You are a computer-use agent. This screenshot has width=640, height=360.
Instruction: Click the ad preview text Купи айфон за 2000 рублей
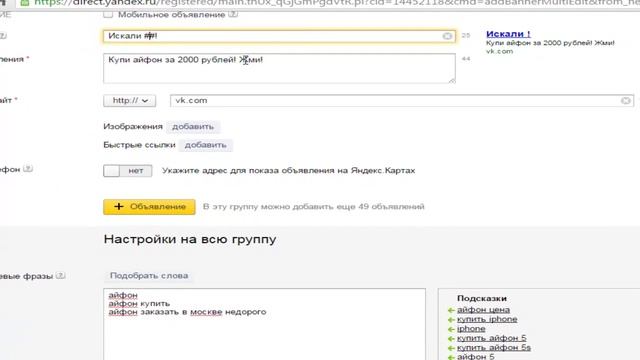(550, 43)
